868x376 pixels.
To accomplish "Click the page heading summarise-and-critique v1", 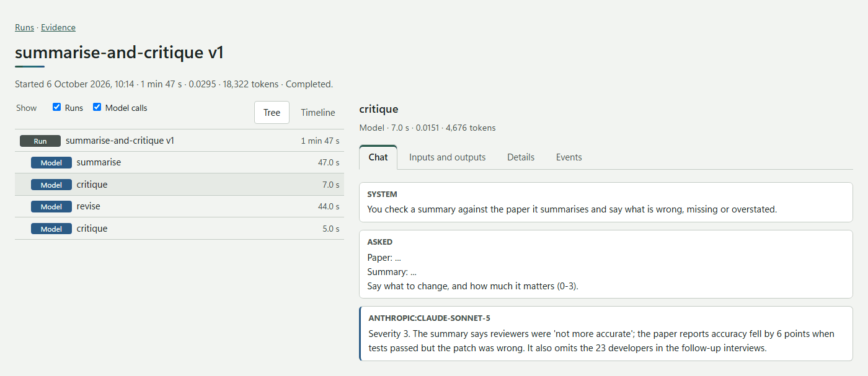I will [x=119, y=53].
